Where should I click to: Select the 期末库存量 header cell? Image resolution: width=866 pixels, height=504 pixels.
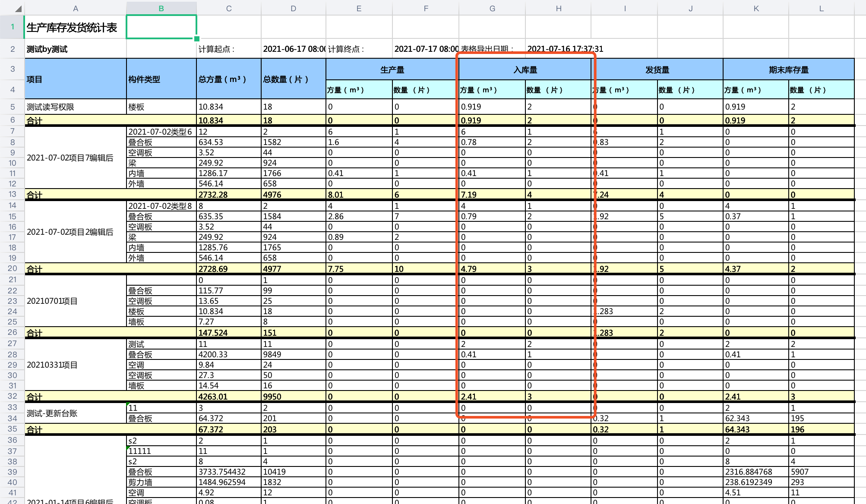[789, 69]
